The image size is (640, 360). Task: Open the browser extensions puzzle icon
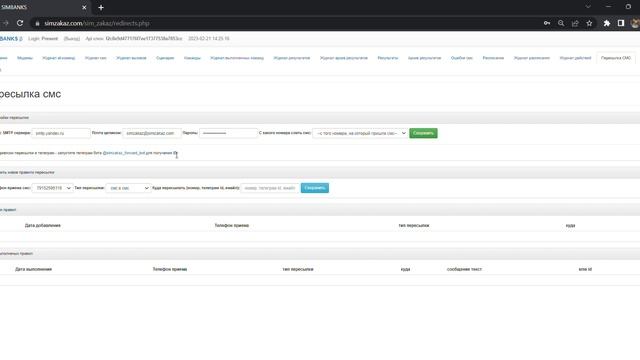pos(607,23)
